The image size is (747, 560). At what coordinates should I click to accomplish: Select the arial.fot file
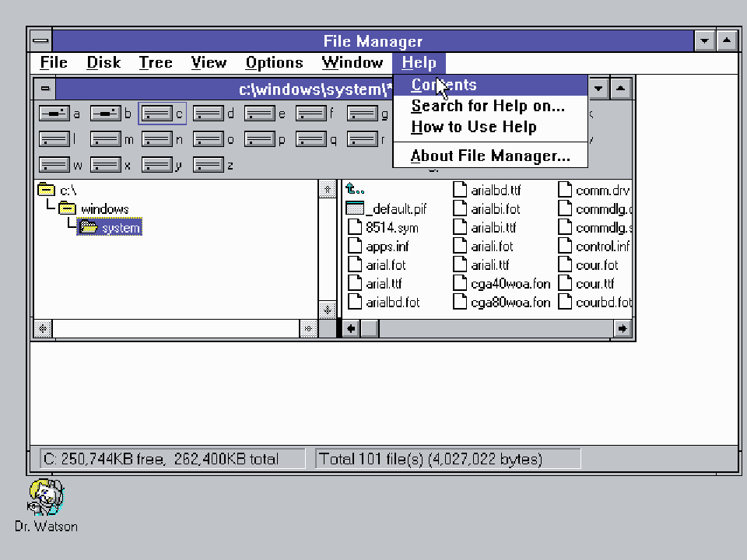[x=377, y=264]
